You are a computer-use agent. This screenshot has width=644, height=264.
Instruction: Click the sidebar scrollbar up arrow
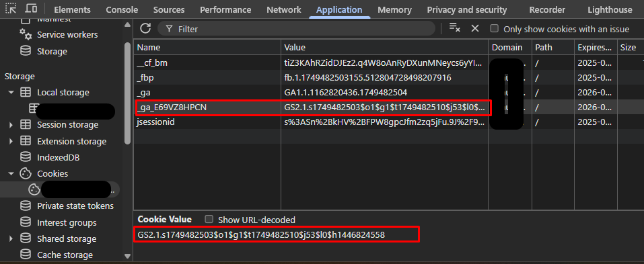click(127, 25)
